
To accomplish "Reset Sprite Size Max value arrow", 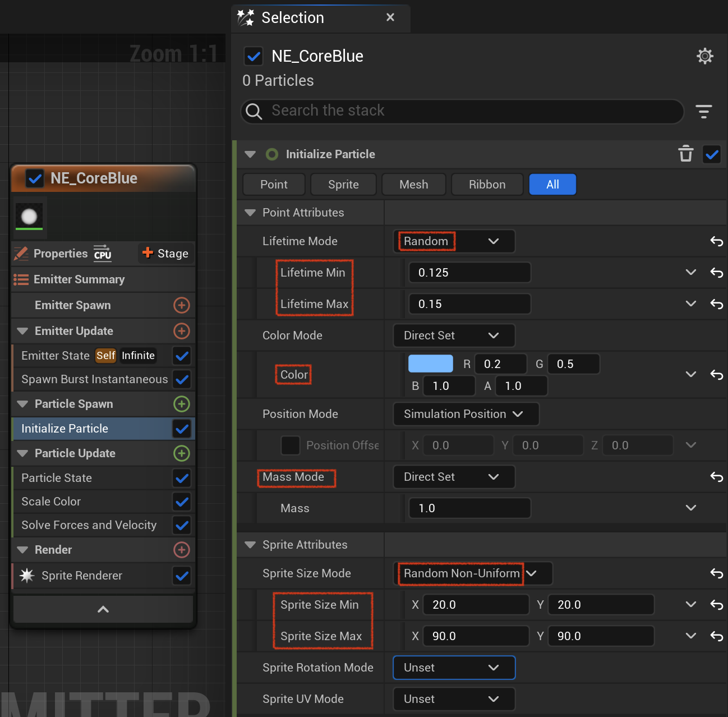I will click(717, 636).
